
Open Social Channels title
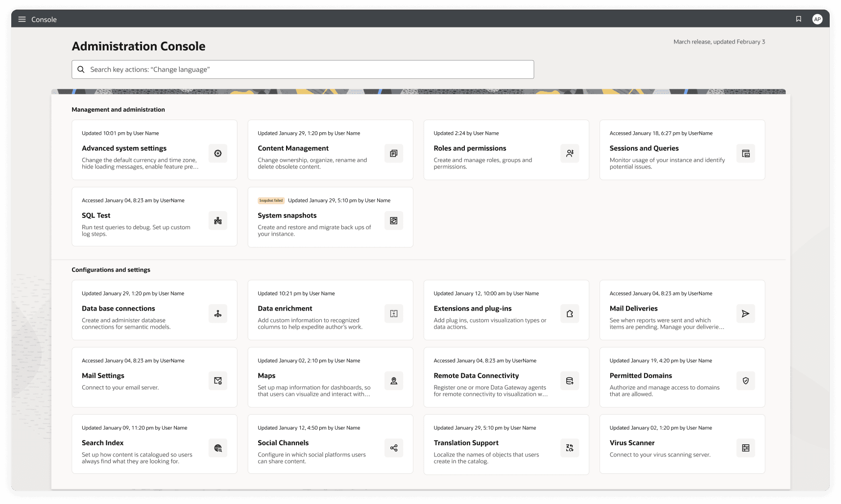283,443
